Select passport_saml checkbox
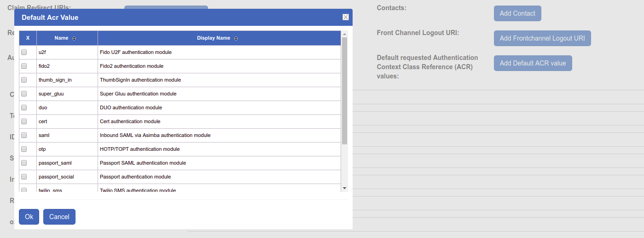Screen dimensions: 644x238 (24, 163)
